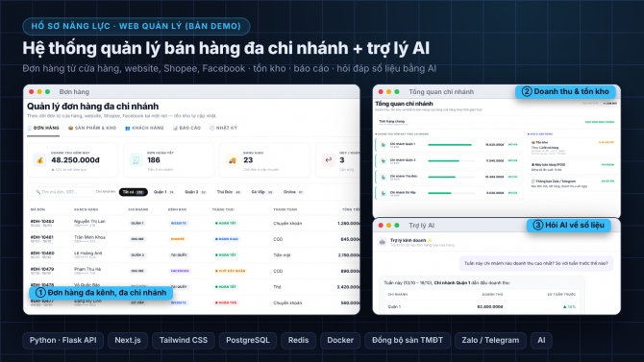Open order #DH-10481

pos(42,237)
